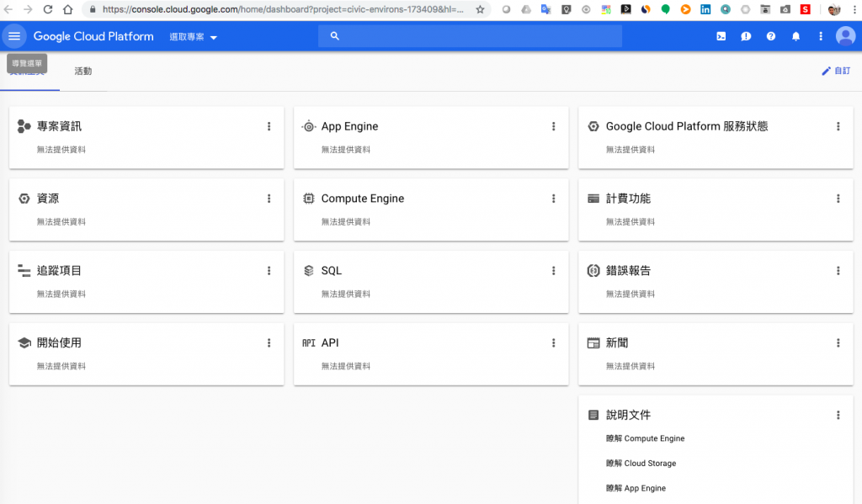The width and height of the screenshot is (862, 504).
Task: Click the 專案資訊 card icon
Action: coord(24,126)
